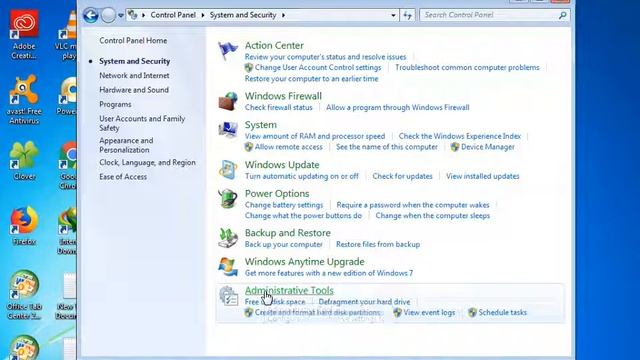Click the search magnifier icon
The image size is (640, 360).
[562, 15]
